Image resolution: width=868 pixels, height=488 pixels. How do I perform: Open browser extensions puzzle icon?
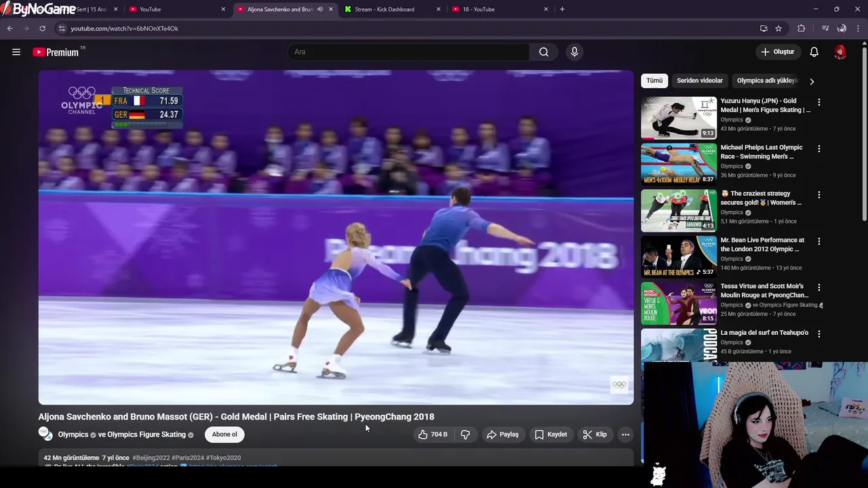pyautogui.click(x=802, y=28)
